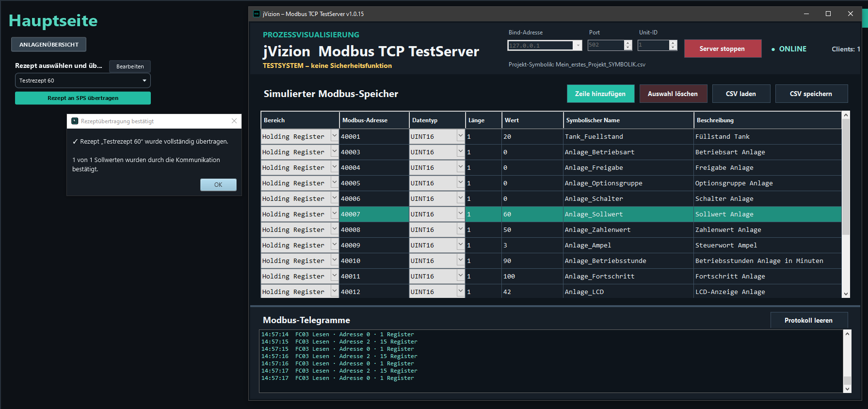Expand Bereich dropdown for address 40001

(334, 136)
